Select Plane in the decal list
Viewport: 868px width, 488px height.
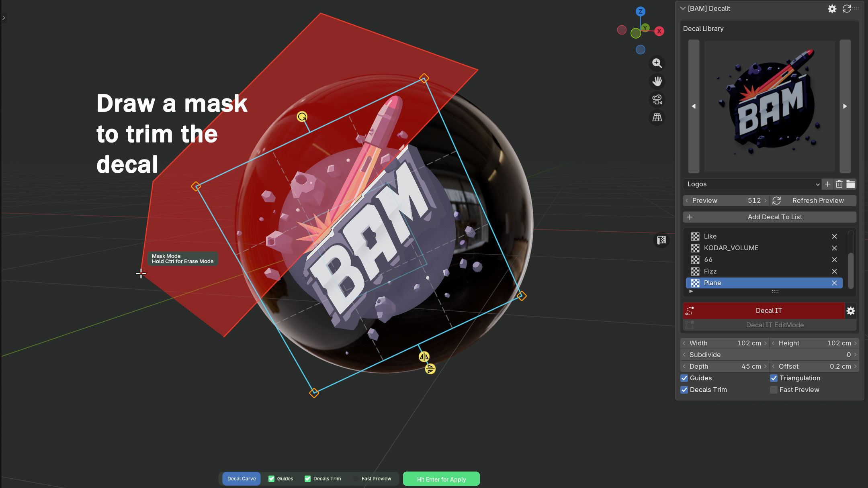pyautogui.click(x=764, y=283)
